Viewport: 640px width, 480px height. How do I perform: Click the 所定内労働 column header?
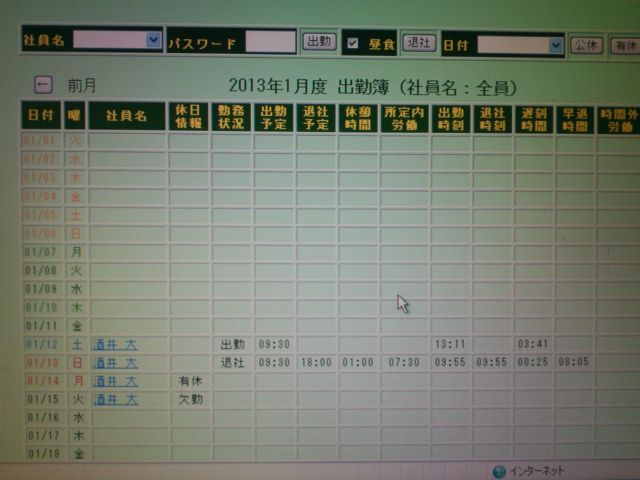[x=404, y=119]
